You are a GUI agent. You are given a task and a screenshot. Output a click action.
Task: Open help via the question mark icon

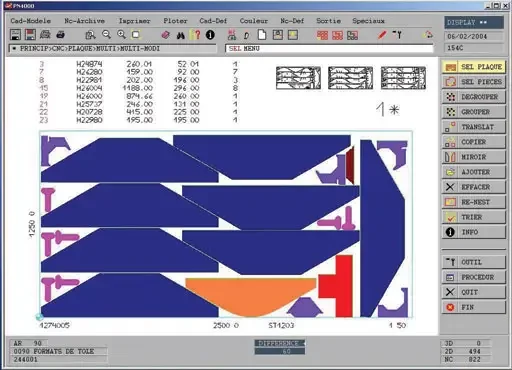click(196, 35)
